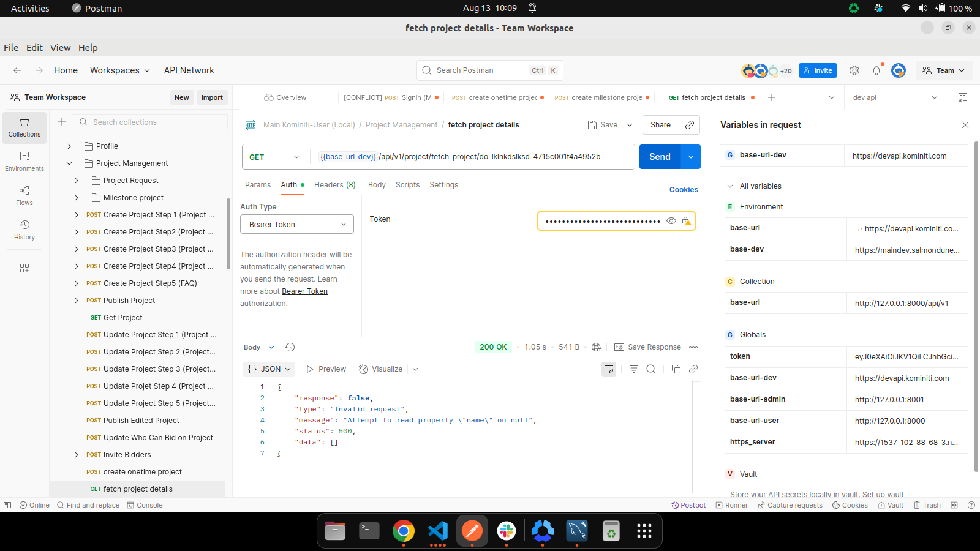This screenshot has height=551, width=980.
Task: Click the Variables panel vertical scrollbar
Action: (976, 306)
